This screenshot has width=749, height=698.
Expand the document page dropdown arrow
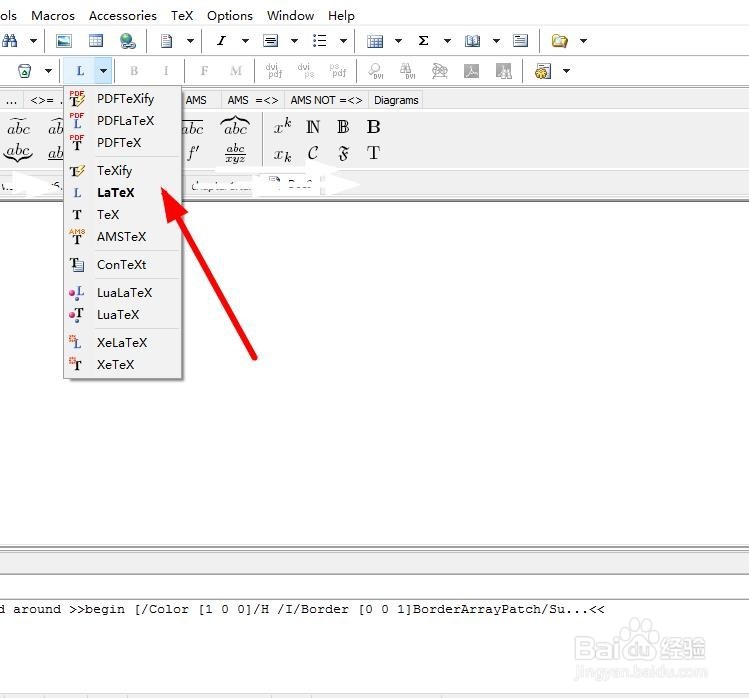(190, 41)
